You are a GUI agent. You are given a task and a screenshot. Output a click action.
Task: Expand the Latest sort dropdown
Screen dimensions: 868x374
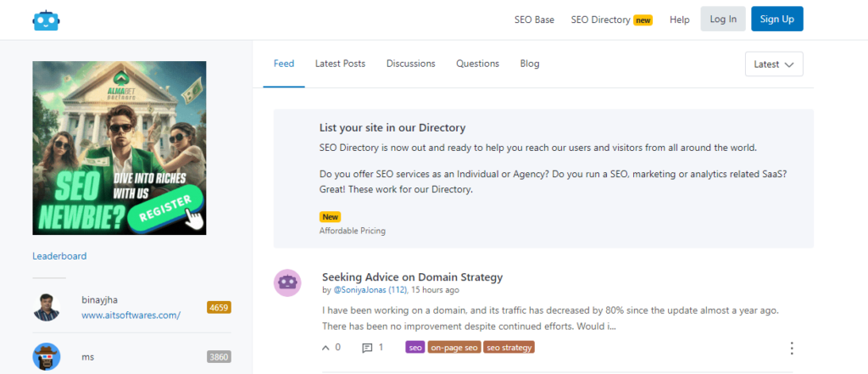[773, 64]
